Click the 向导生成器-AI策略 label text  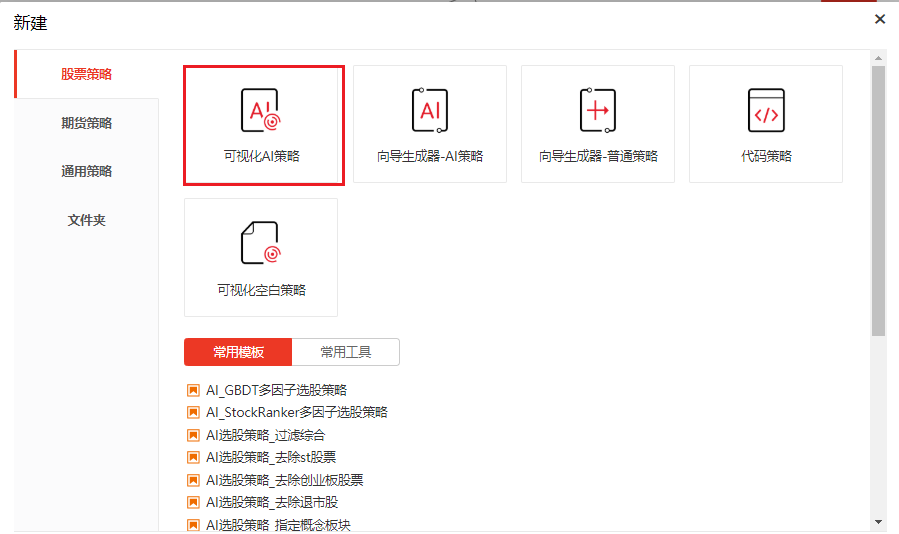pos(430,156)
